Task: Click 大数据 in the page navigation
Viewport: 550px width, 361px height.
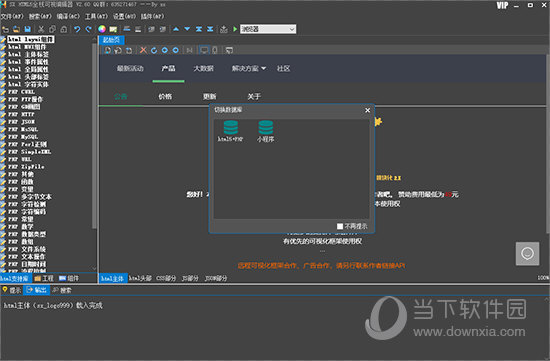Action: pos(203,68)
